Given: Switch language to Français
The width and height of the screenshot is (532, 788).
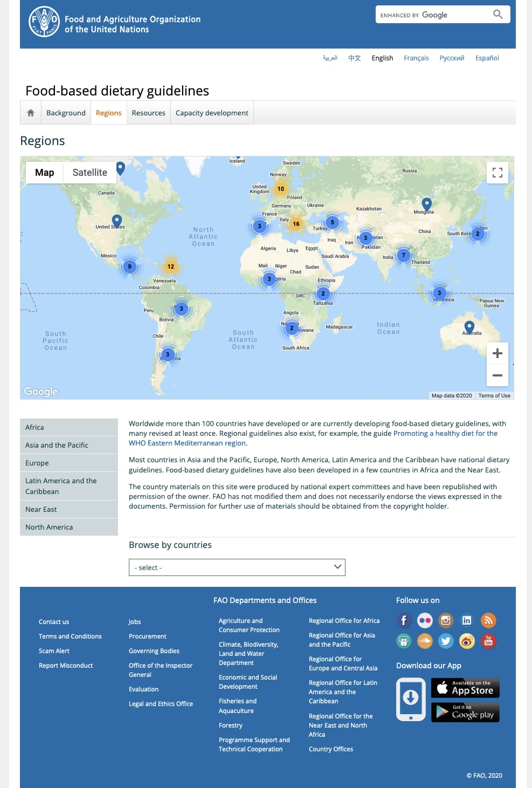Looking at the screenshot, I should coord(416,58).
